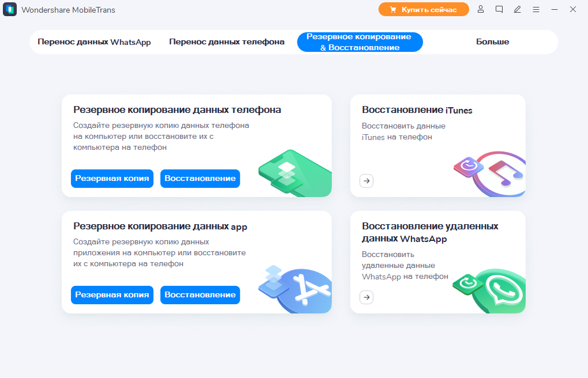
Task: Open the hamburger menu icon
Action: click(x=536, y=9)
